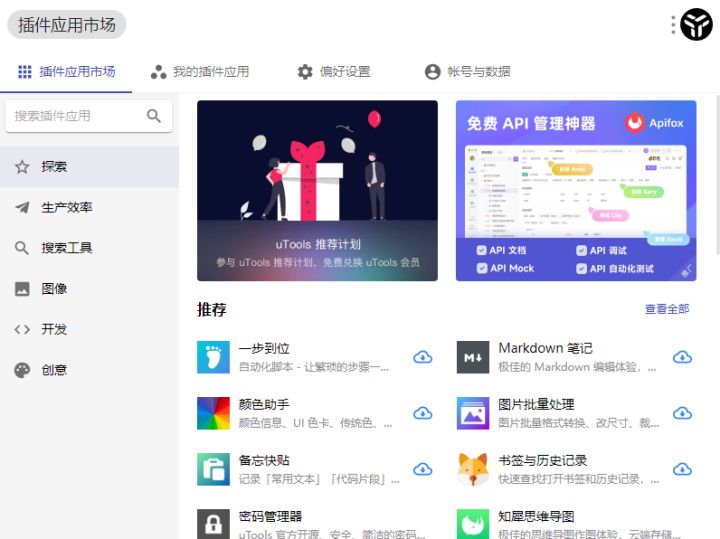
Task: Switch to the 偏好设置 tab
Action: tap(334, 72)
